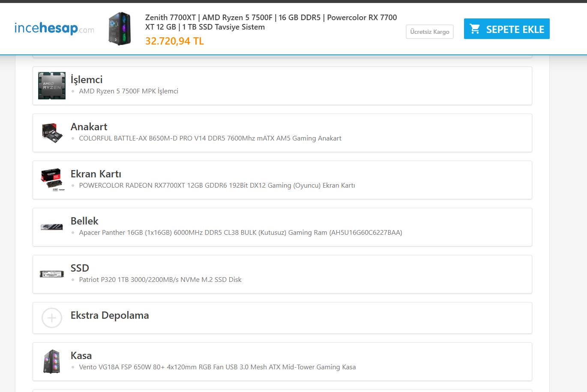587x392 pixels.
Task: Click the 32.720,94 TL price
Action: [x=174, y=41]
